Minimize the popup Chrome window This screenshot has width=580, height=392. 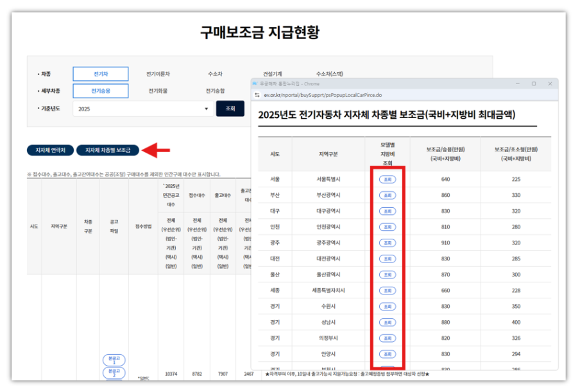click(x=516, y=83)
